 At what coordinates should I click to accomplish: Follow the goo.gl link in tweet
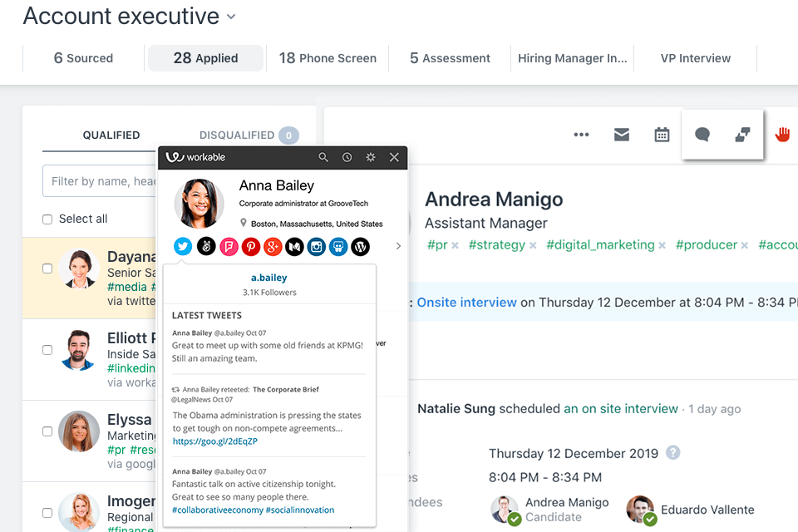pos(214,441)
